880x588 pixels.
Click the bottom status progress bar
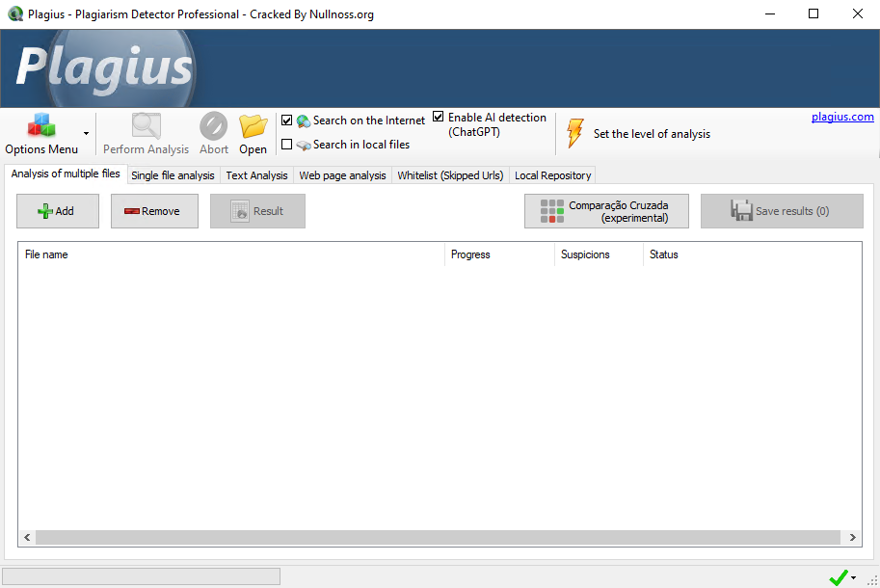(141, 576)
